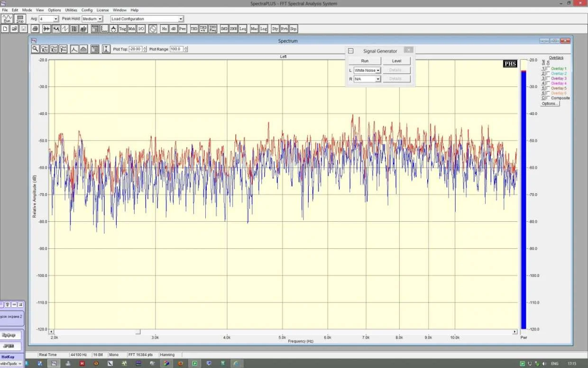Open the left channel White Noise dropdown

point(378,70)
